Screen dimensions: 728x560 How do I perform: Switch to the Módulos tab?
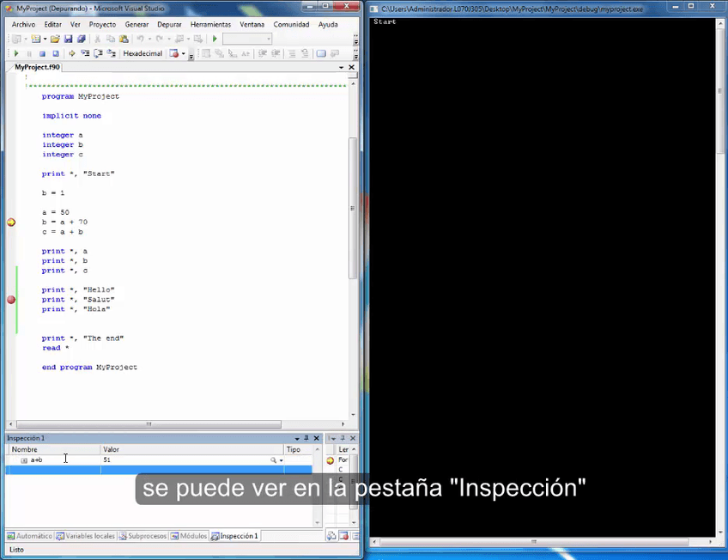[189, 536]
